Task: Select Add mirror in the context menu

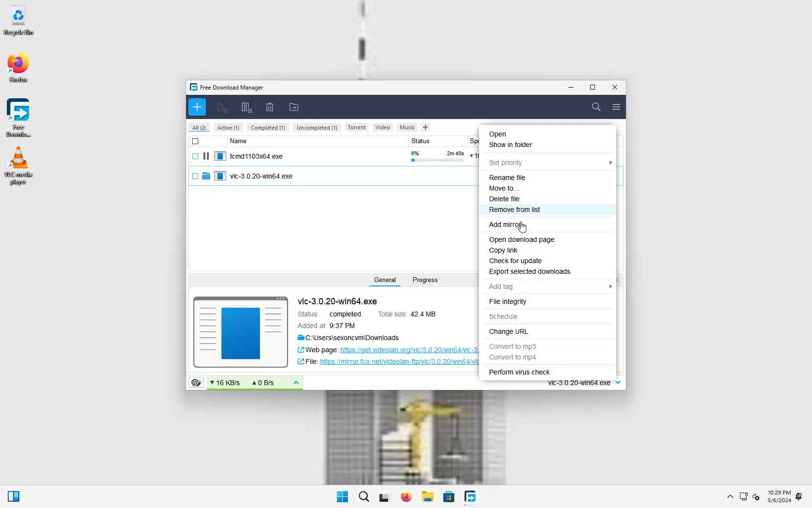Action: pyautogui.click(x=548, y=224)
